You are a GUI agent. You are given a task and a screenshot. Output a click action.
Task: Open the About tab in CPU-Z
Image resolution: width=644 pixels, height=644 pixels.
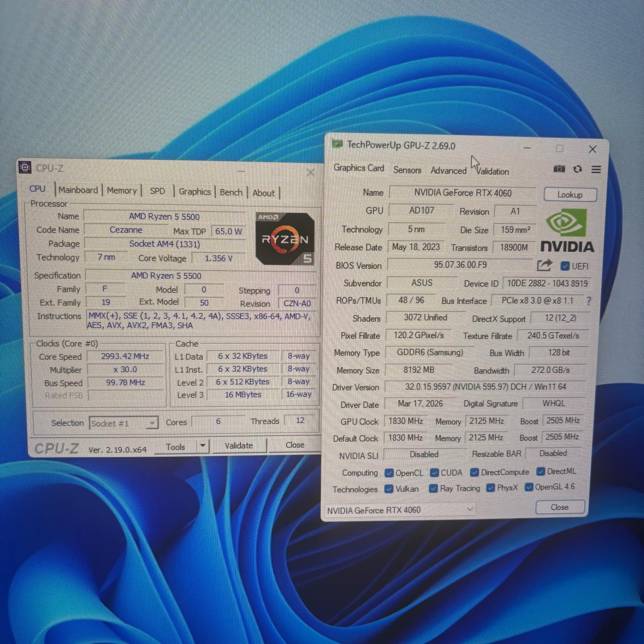coord(263,193)
